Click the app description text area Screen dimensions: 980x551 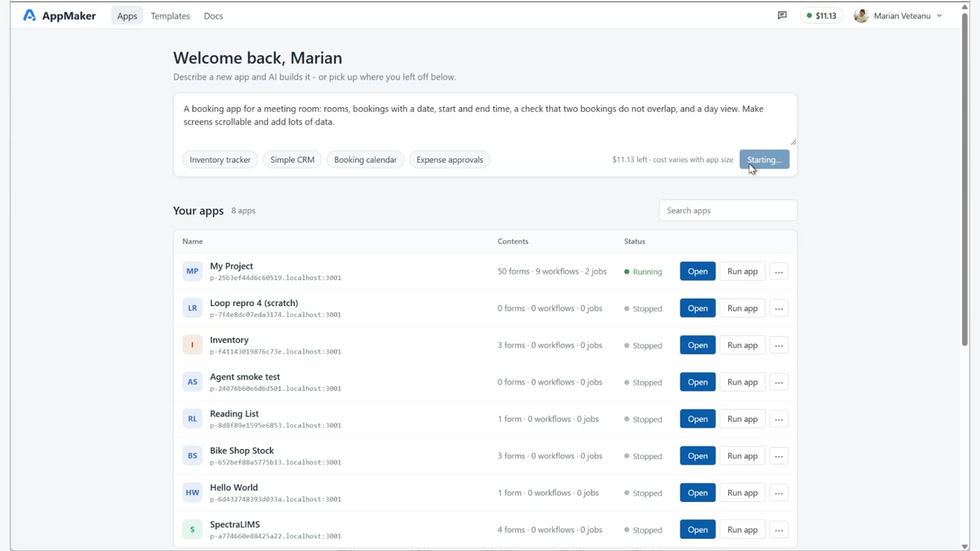pyautogui.click(x=485, y=119)
